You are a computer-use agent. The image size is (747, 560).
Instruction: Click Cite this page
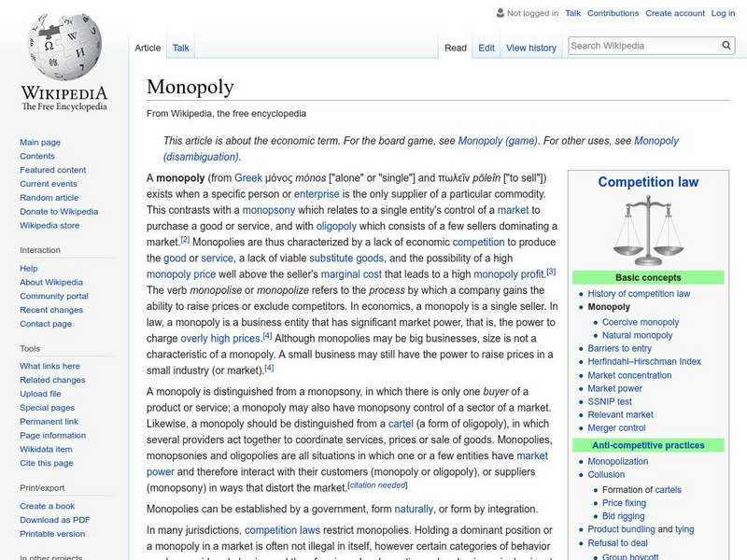(46, 463)
